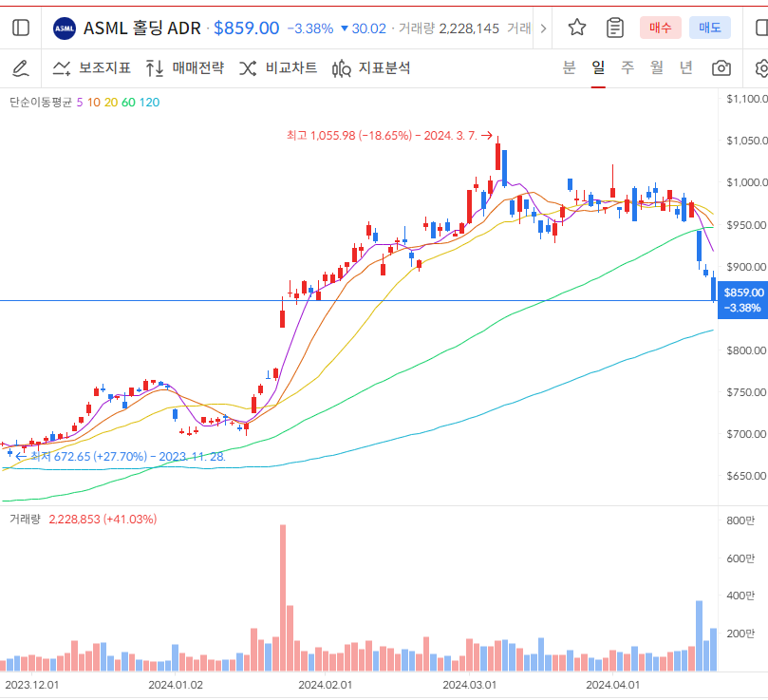The height and width of the screenshot is (700, 768).
Task: Click the 2024.02.01 date axis label
Action: coord(326,685)
